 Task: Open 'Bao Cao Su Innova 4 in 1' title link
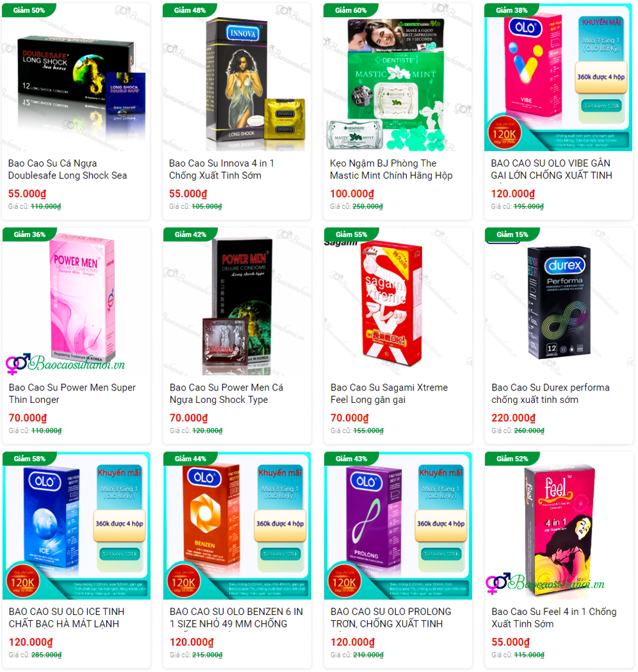click(x=221, y=169)
